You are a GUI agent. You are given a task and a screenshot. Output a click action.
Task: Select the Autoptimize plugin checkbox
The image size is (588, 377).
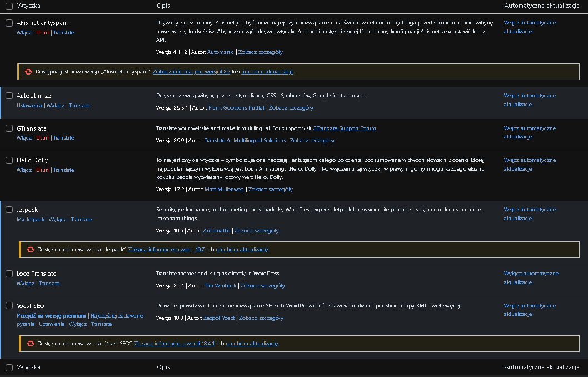9,96
